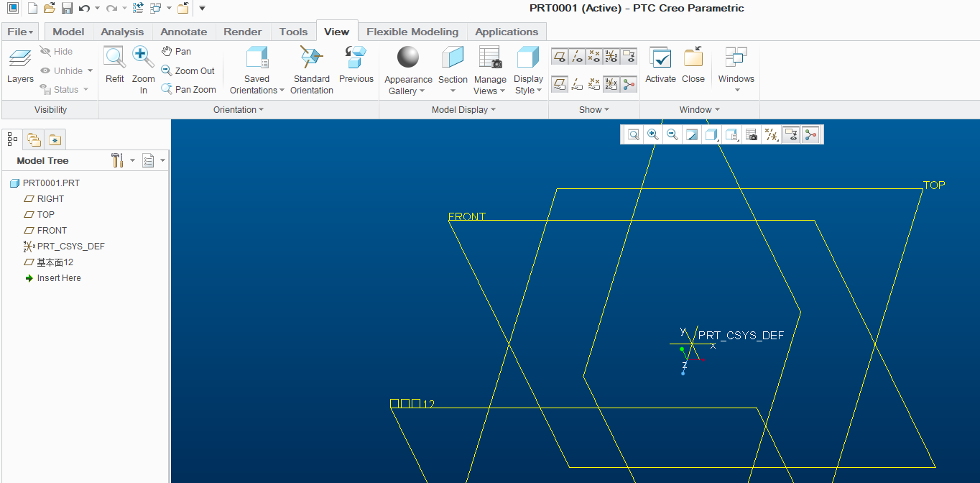Switch to the Analysis tab

(122, 32)
